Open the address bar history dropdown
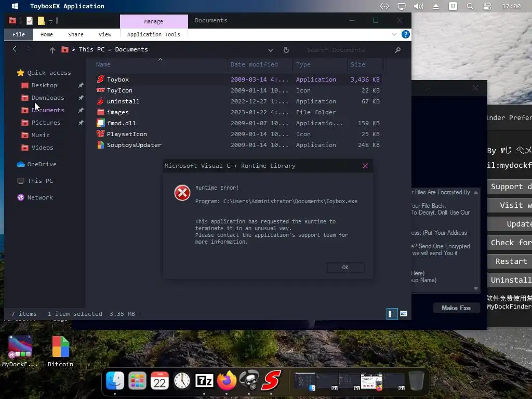 tap(270, 50)
